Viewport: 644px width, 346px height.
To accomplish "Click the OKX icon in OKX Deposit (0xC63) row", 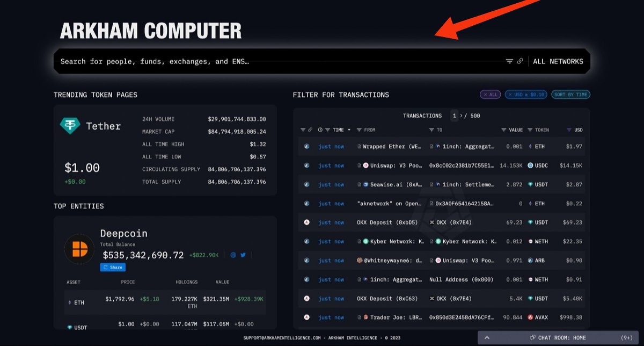I will [x=432, y=298].
